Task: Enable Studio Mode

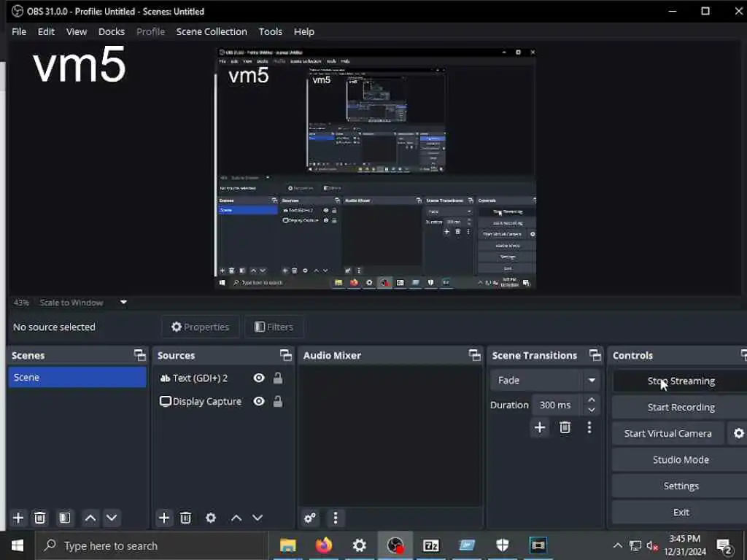Action: [x=681, y=459]
